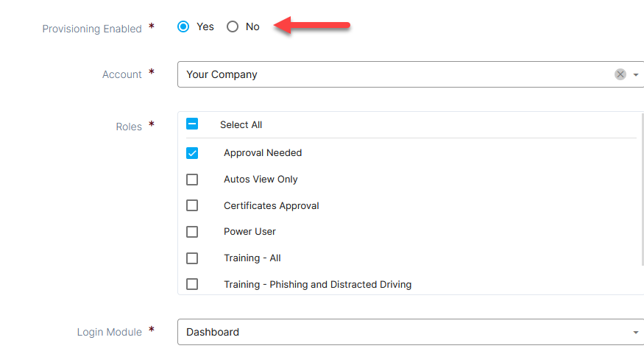Click the Account field label
The height and width of the screenshot is (354, 644).
(x=122, y=74)
